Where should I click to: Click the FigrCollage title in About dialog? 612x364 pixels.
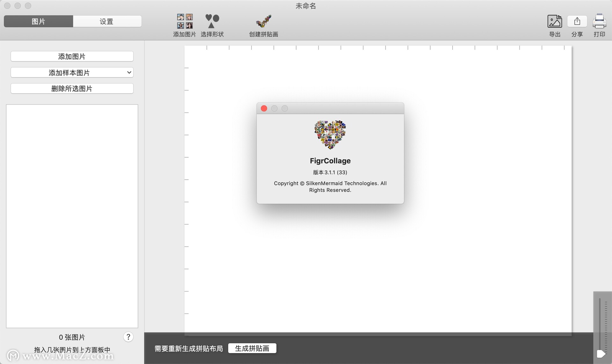(x=330, y=161)
